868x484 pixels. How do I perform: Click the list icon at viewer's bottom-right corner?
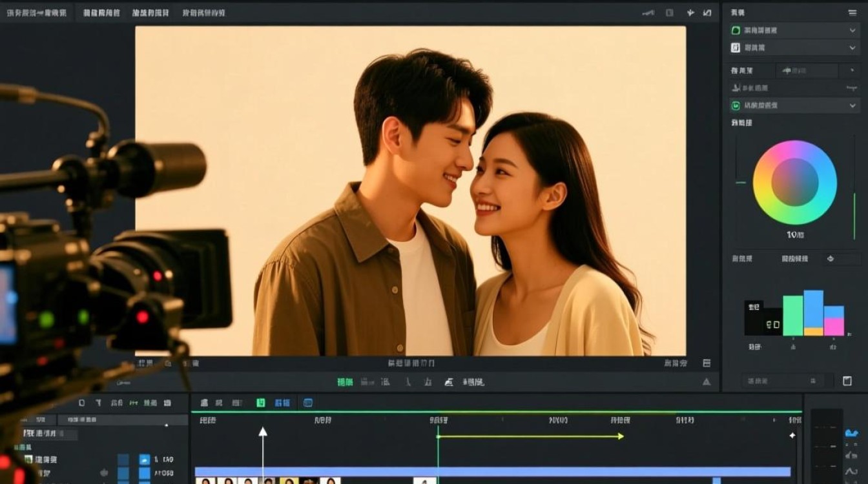(707, 363)
